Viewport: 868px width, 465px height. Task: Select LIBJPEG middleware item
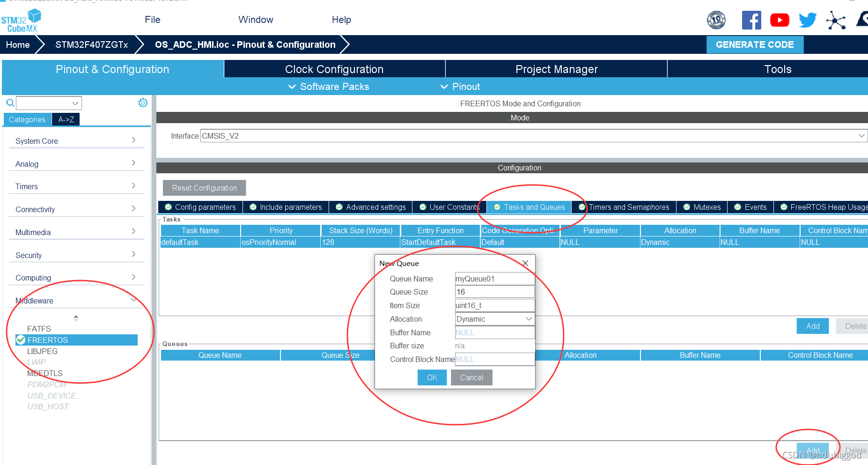[42, 351]
